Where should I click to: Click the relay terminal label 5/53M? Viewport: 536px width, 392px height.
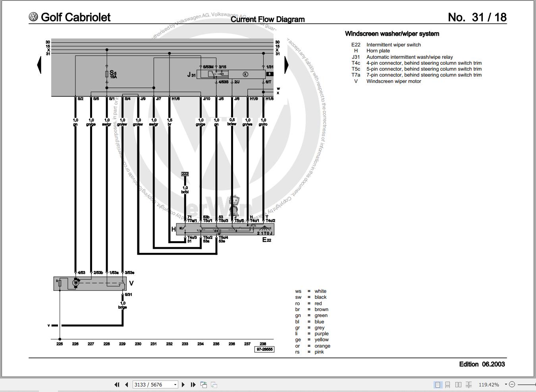[208, 67]
